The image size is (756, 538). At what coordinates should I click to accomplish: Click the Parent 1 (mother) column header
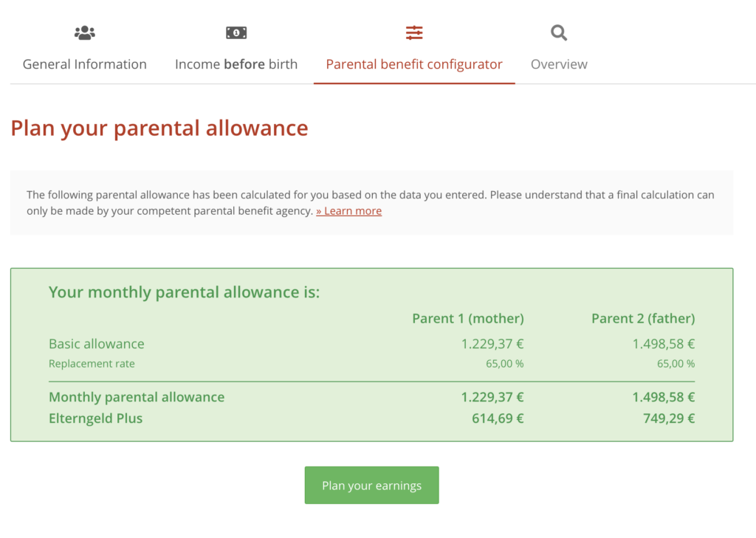pos(467,318)
